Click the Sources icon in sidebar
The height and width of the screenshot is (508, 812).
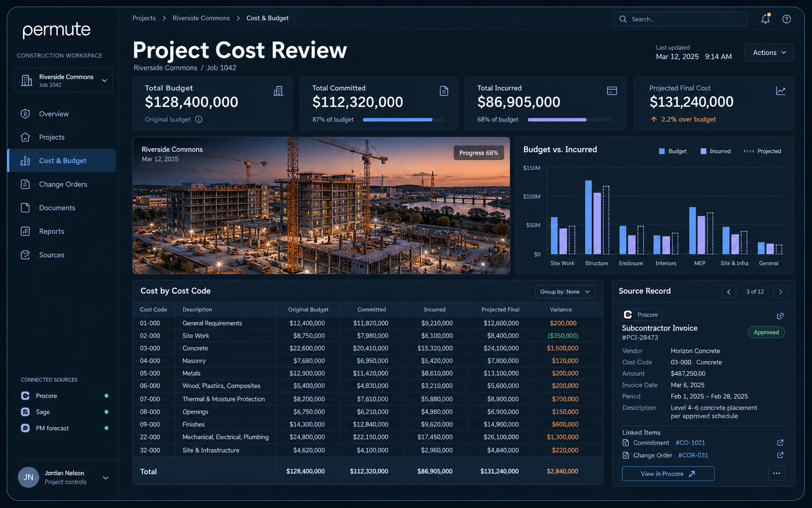coord(25,255)
